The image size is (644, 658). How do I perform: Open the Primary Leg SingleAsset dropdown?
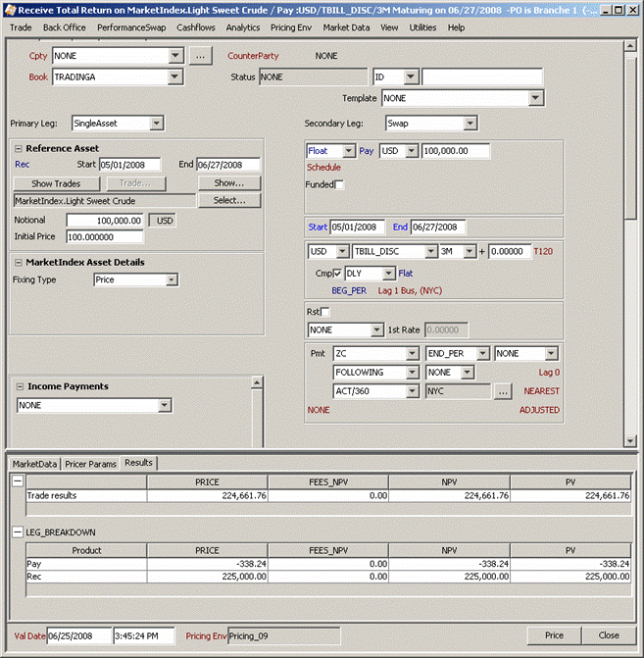(156, 124)
